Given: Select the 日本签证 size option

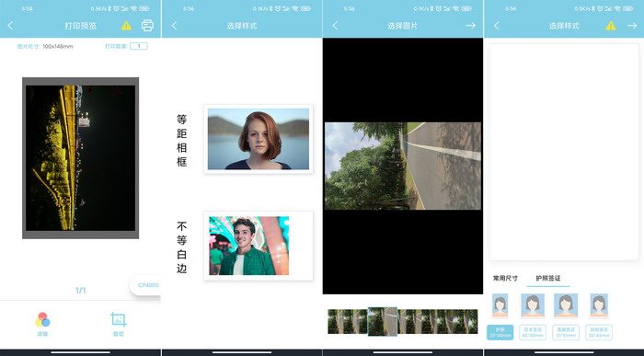Looking at the screenshot, I should pos(533,332).
